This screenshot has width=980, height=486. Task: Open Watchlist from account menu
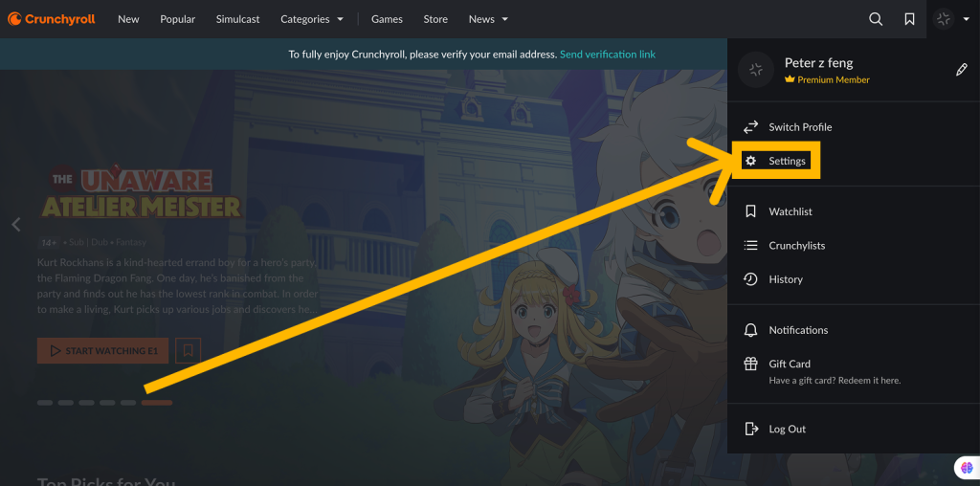854,211
